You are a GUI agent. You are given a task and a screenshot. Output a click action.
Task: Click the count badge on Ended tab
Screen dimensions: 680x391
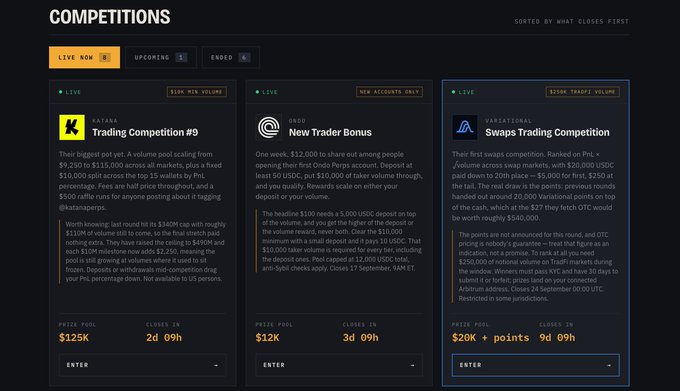pos(244,57)
